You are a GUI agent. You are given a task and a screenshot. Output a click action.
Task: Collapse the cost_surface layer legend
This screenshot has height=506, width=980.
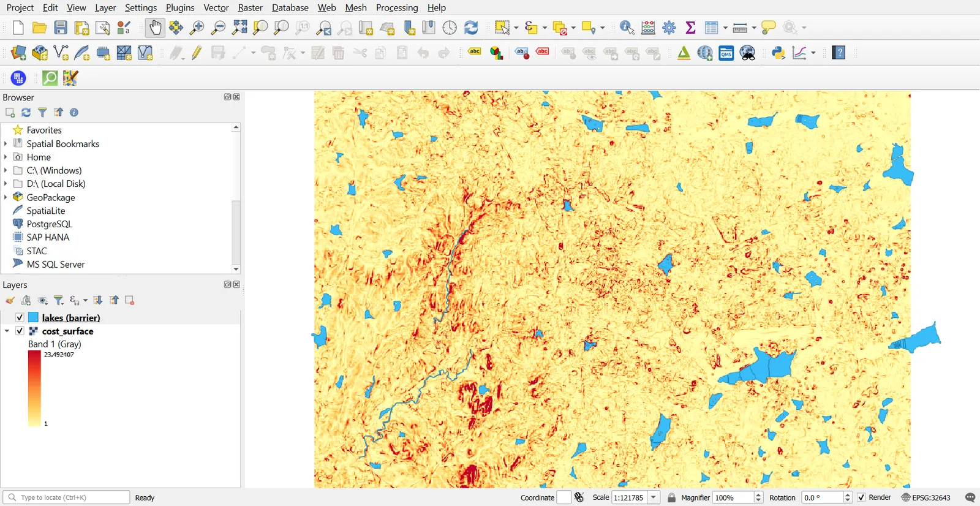7,331
